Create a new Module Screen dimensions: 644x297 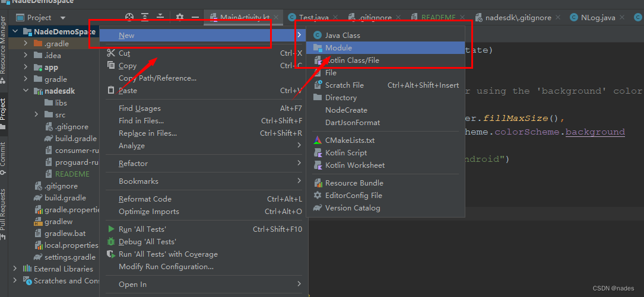tap(386, 47)
